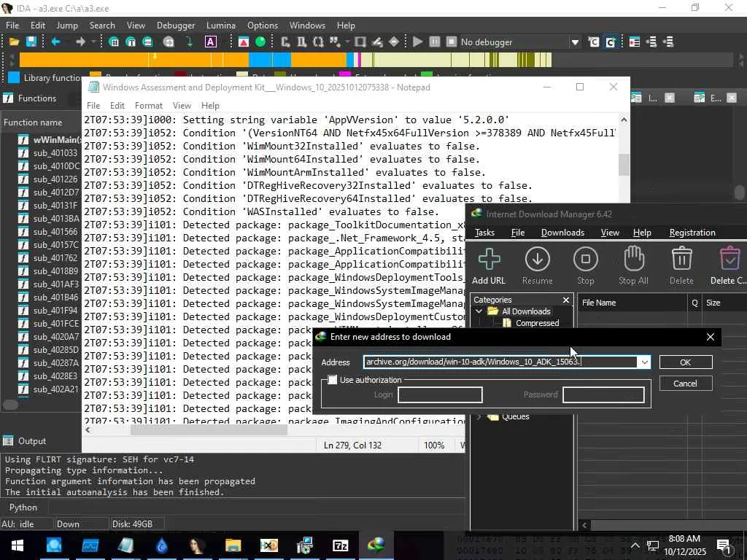The width and height of the screenshot is (747, 560).
Task: Select wWinMain in the IDA Functions list
Action: coord(50,139)
